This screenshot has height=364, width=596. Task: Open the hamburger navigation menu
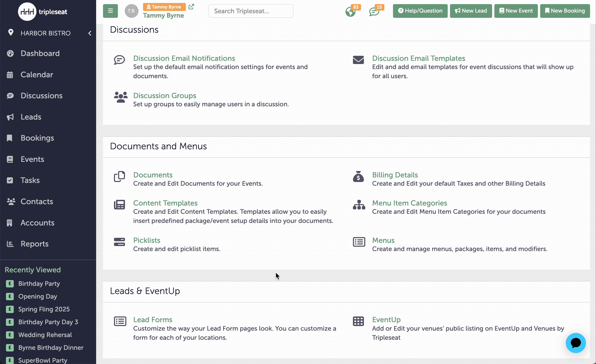coord(110,11)
